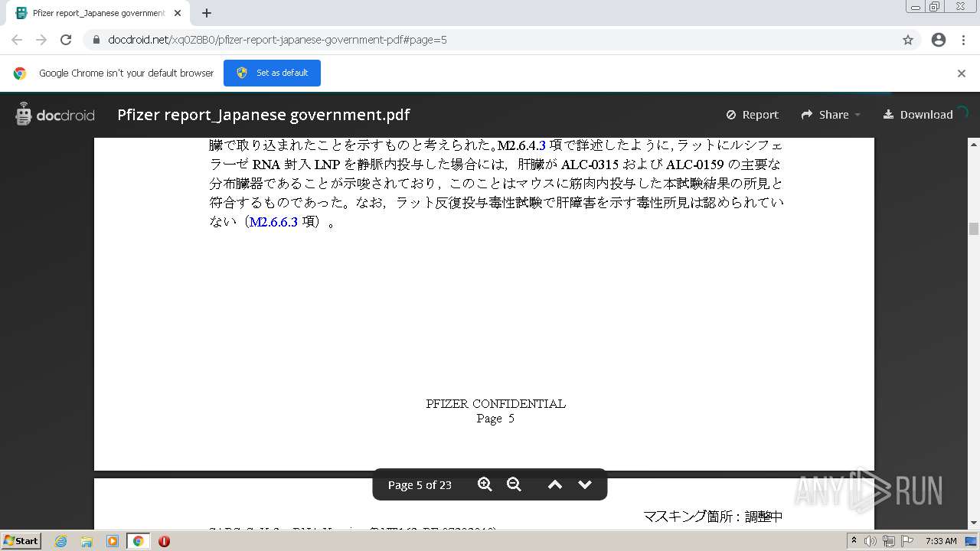The image size is (980, 551).
Task: Close the Pfizer report browser tab
Action: coord(178,13)
